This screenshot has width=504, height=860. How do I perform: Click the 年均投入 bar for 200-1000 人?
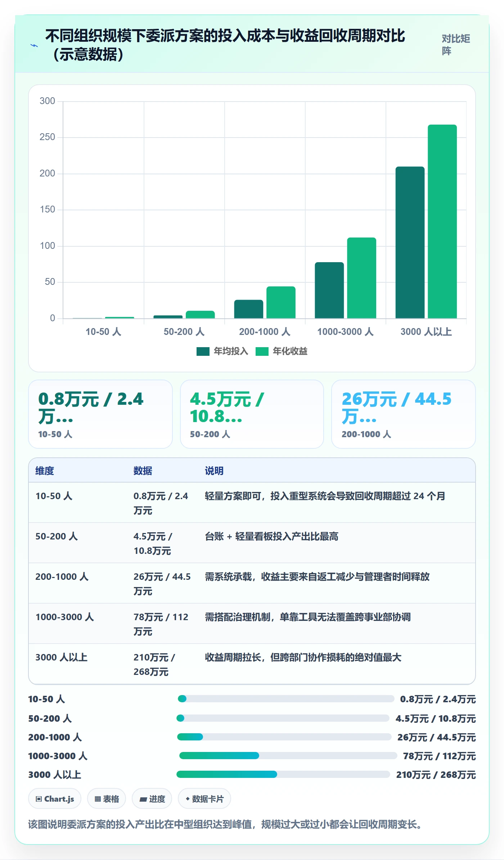[249, 309]
